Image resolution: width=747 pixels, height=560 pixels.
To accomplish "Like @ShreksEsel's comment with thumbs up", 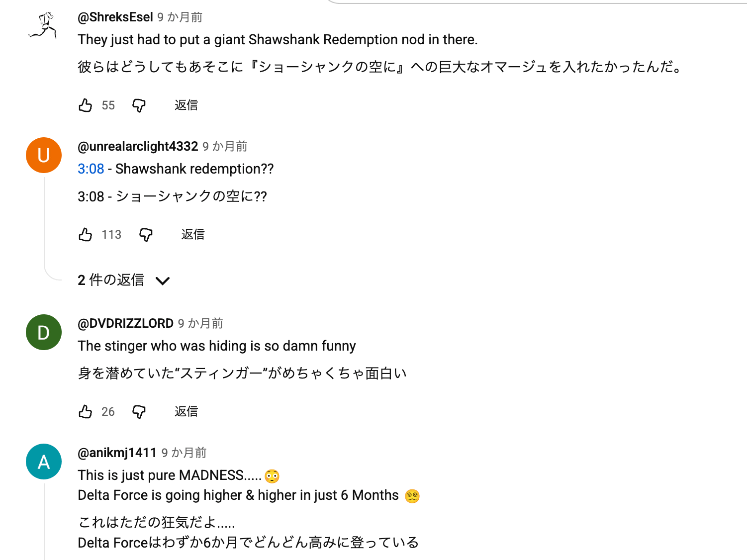I will click(85, 105).
